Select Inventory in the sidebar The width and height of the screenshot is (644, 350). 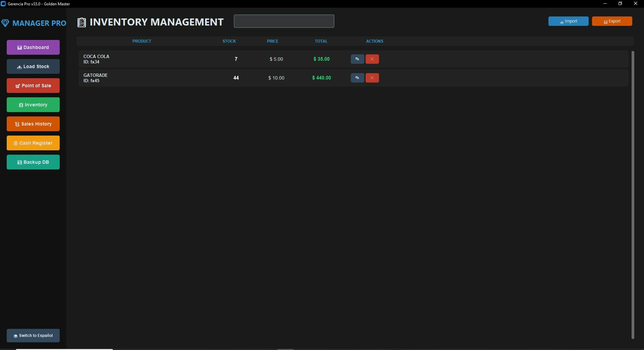(x=33, y=105)
